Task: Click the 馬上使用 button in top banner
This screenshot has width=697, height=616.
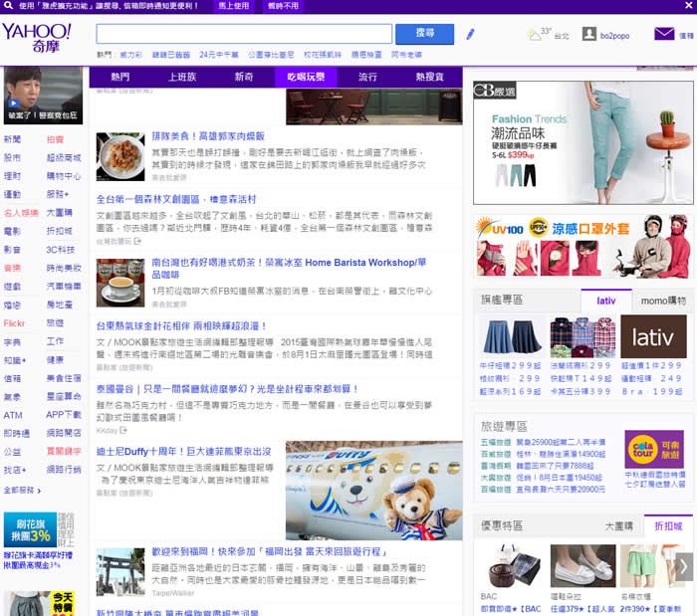Action: click(x=234, y=6)
